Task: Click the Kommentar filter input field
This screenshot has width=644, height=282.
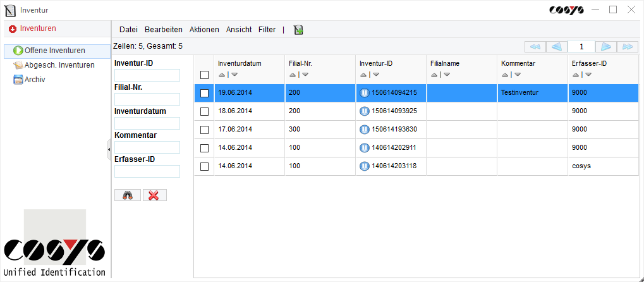Action: tap(147, 147)
